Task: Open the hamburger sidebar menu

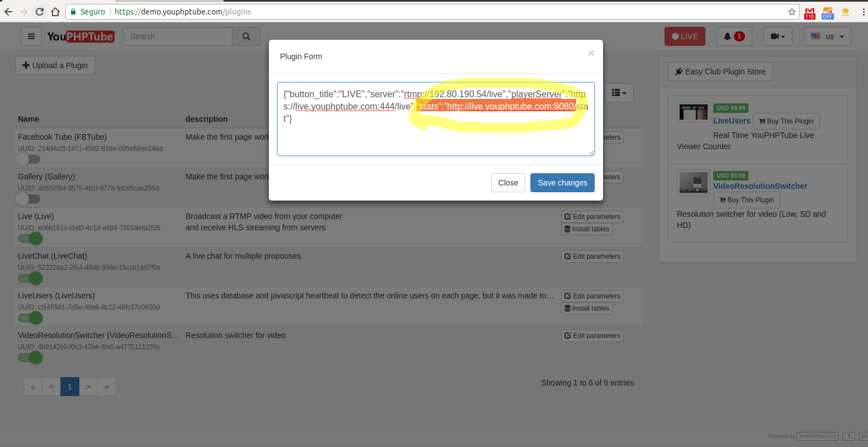Action: click(x=31, y=36)
